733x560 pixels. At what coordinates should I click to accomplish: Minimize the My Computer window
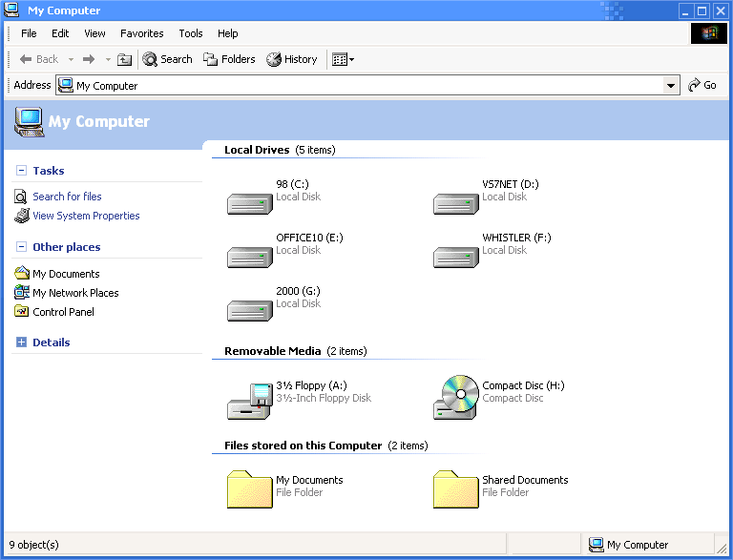(x=685, y=10)
